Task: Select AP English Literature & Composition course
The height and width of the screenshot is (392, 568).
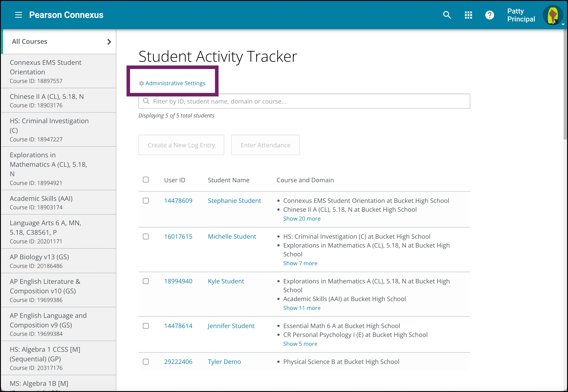Action: [58, 290]
